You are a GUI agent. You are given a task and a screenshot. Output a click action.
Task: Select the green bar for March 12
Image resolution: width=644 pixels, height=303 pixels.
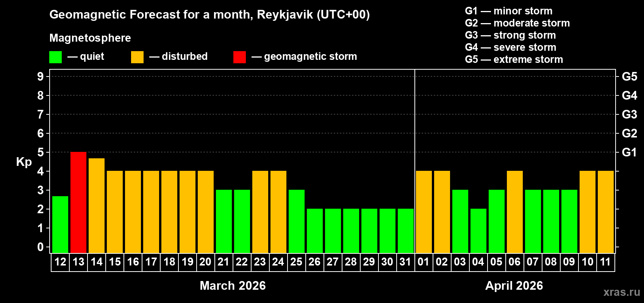click(x=60, y=225)
